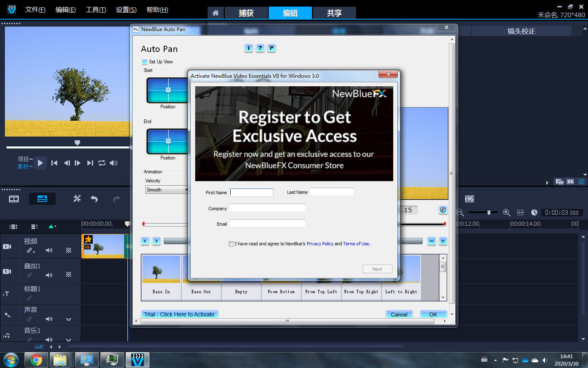The width and height of the screenshot is (588, 368).
Task: Click the project duration clock icon
Action: (534, 213)
